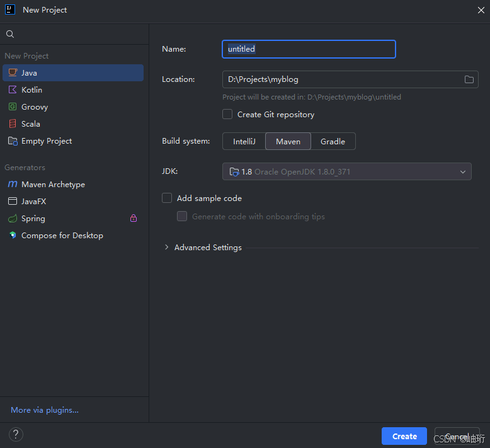Click the Cancel button
The image size is (490, 448).
click(x=457, y=436)
